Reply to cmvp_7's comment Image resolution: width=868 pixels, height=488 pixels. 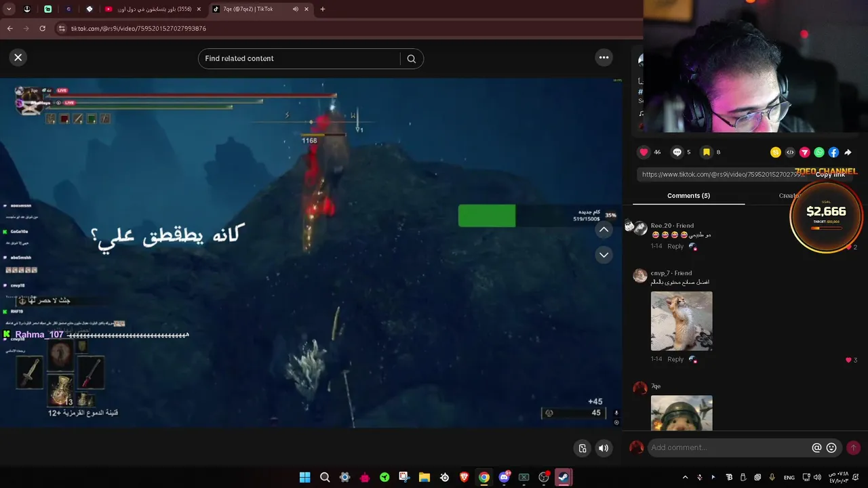point(675,359)
